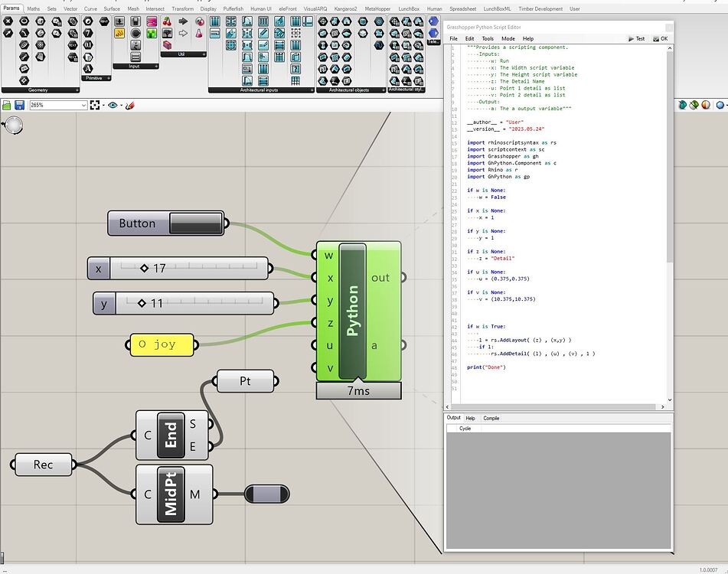Select the yellow Panel icon in the Input toolbar
The height and width of the screenshot is (574, 728).
pos(119,33)
